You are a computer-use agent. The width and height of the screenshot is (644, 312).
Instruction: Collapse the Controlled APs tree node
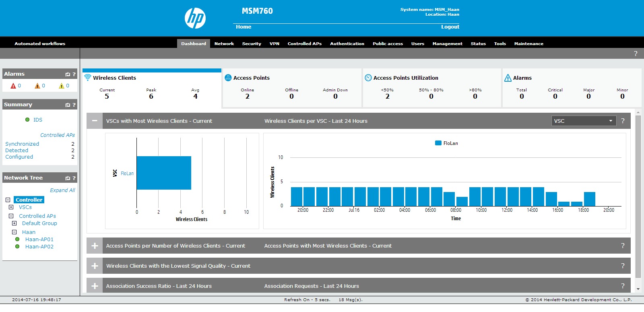[x=11, y=216]
